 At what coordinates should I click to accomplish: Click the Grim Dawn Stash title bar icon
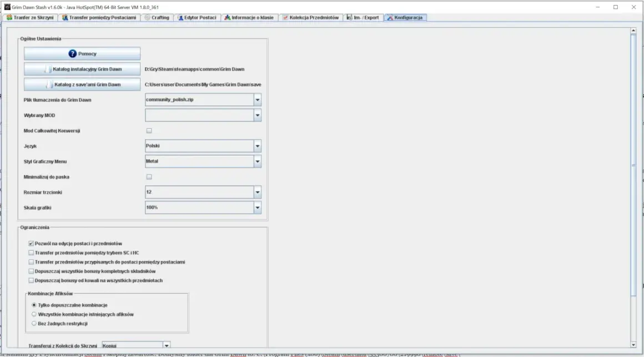7,7
